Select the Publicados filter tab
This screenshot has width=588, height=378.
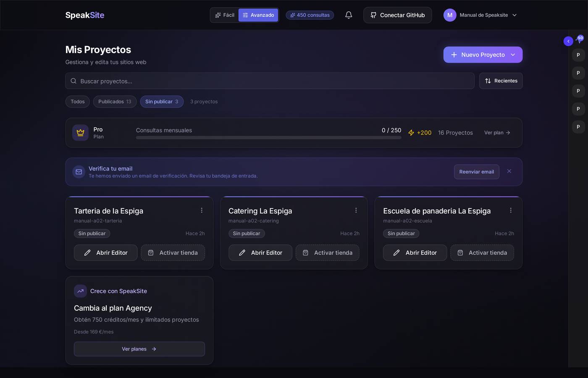[115, 102]
